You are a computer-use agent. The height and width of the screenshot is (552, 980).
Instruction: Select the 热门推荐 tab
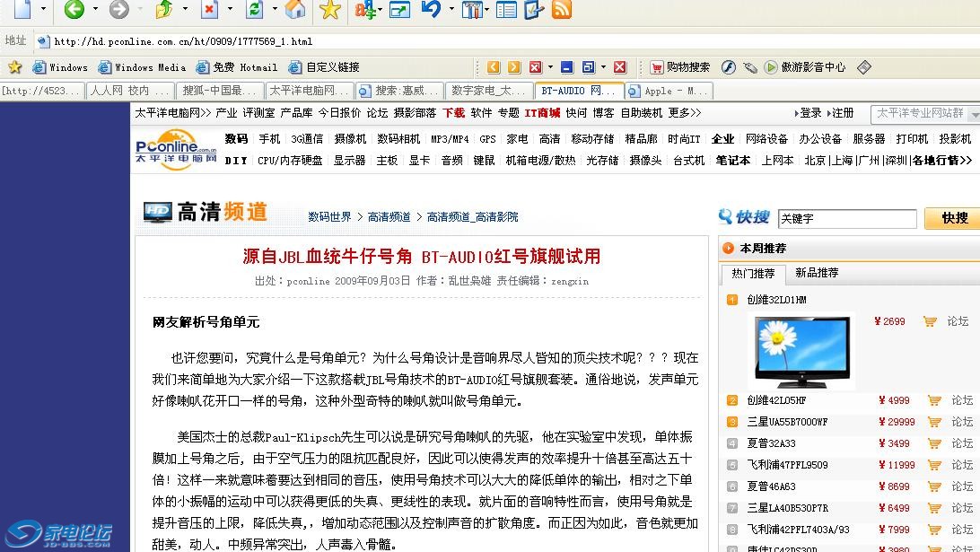[753, 273]
